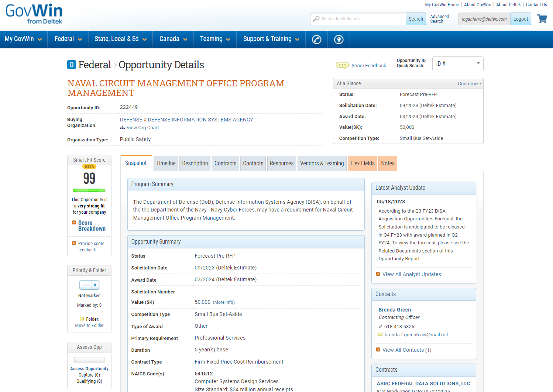Toggle the priority marker button
Viewport: 553px width, 392px height.
tap(89, 285)
